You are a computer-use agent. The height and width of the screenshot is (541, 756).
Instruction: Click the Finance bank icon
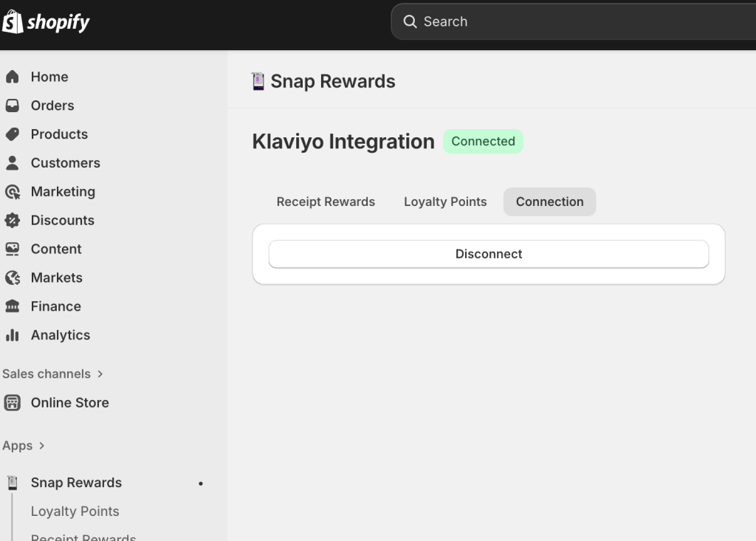tap(12, 306)
